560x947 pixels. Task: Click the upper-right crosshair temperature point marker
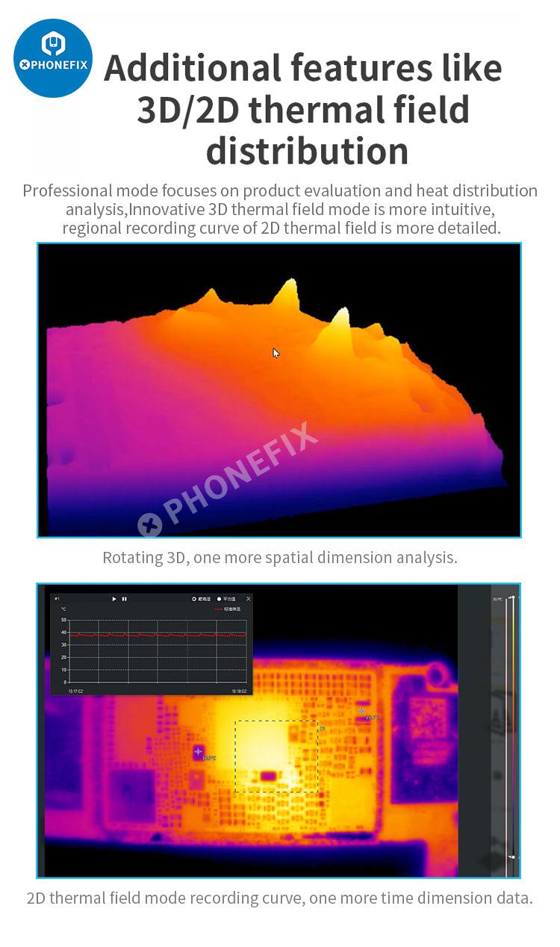coord(362,711)
